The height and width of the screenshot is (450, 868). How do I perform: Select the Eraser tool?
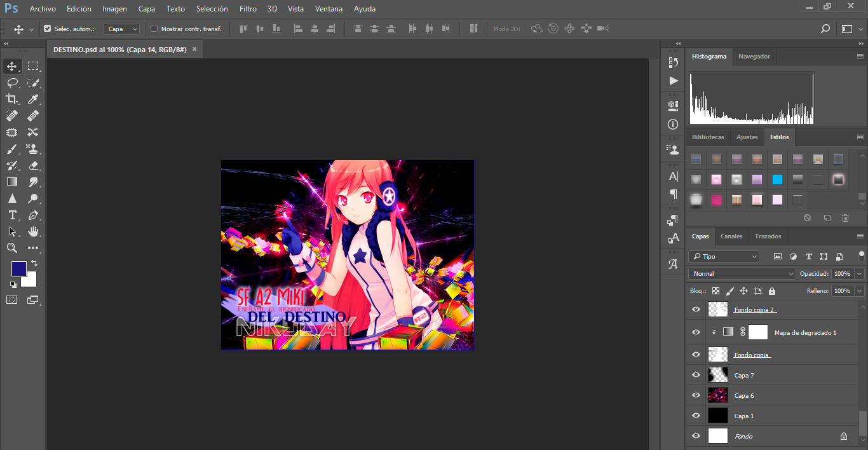tap(33, 165)
